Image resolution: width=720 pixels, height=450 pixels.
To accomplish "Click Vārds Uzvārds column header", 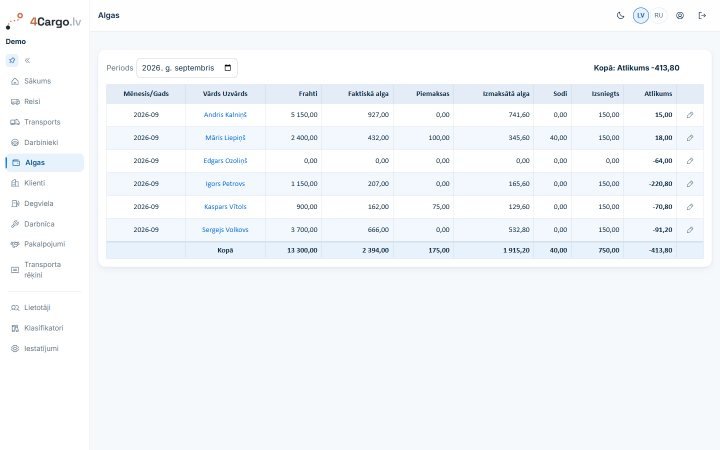I will 225,94.
